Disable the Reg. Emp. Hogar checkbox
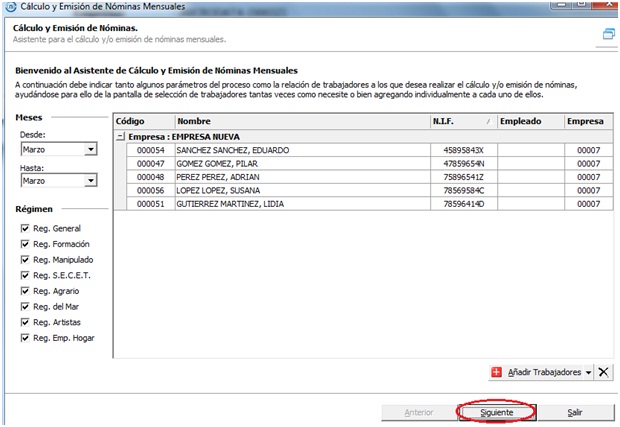 point(25,338)
